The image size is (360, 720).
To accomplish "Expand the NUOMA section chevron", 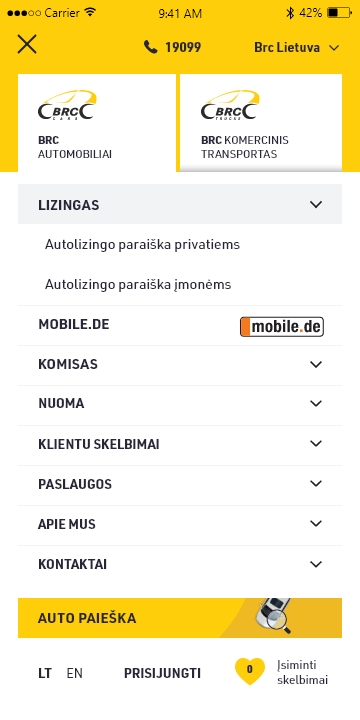I will click(316, 404).
